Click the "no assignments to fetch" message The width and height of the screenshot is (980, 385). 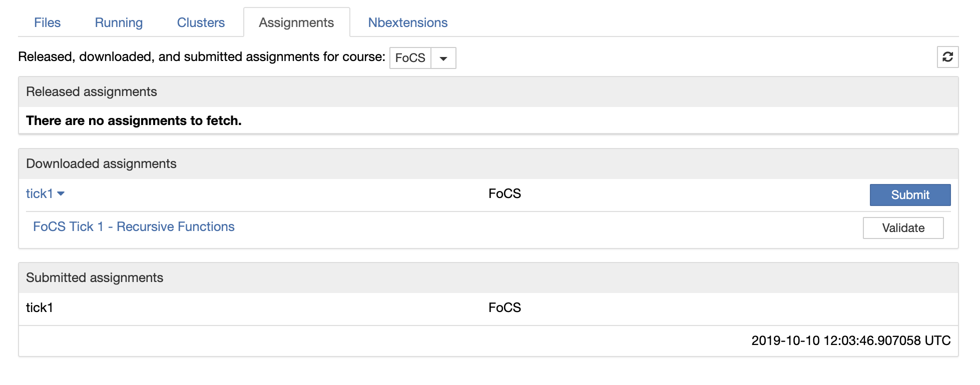(134, 120)
